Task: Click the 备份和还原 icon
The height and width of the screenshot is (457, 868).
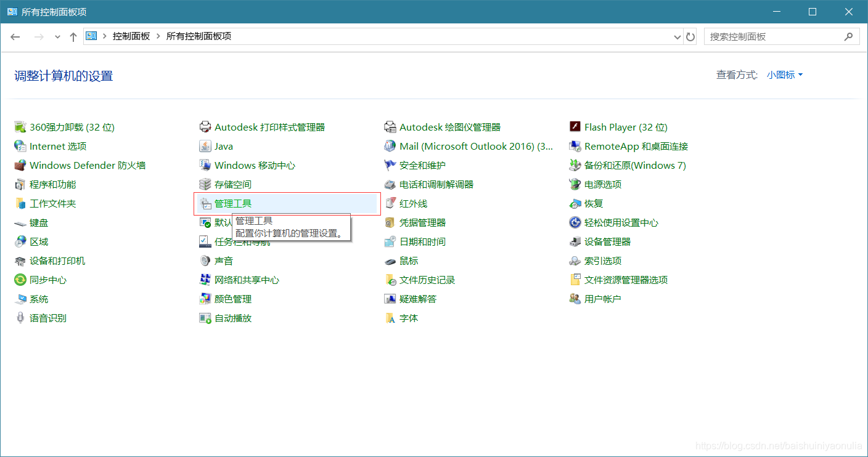Action: (575, 165)
